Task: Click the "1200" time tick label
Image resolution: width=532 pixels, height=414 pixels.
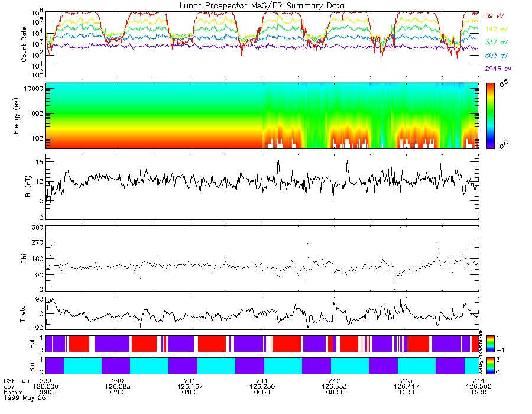Action: 478,392
